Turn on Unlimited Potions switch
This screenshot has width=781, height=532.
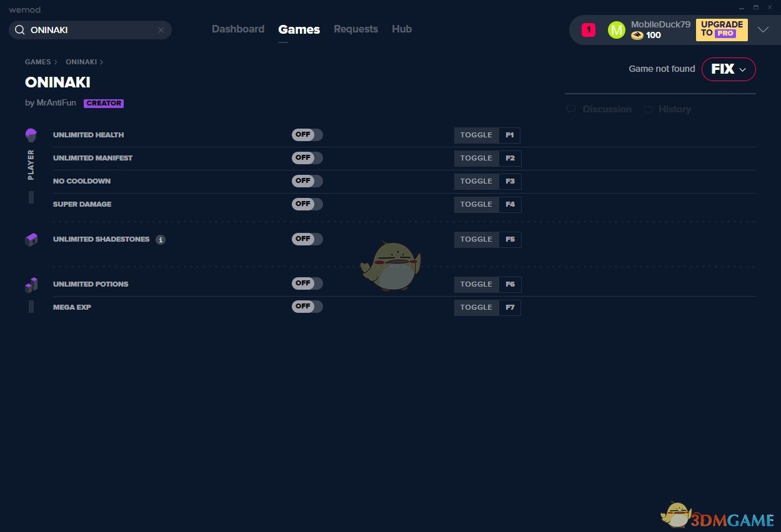tap(307, 283)
